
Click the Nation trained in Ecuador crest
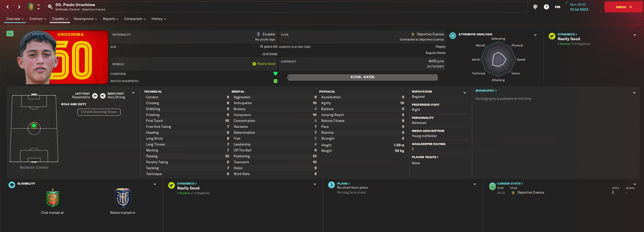click(x=123, y=198)
